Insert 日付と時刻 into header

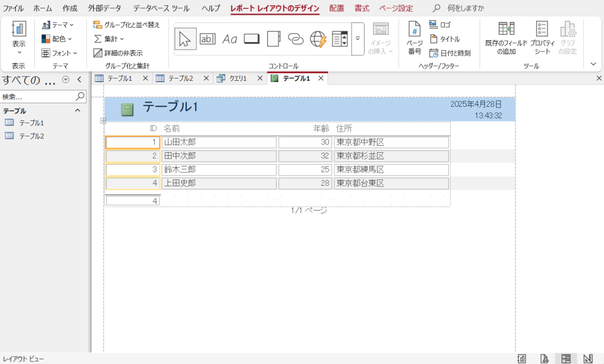tap(450, 53)
